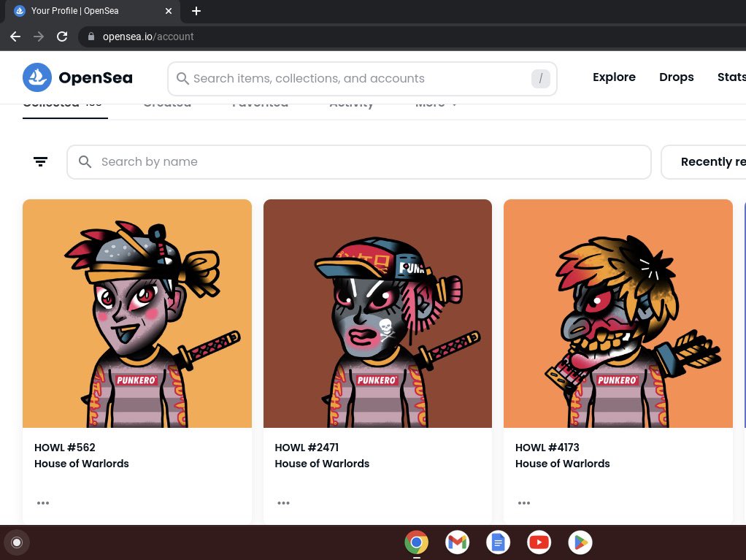The image size is (746, 560).
Task: Click House of Warlords under HOWL #4173
Action: pos(562,464)
